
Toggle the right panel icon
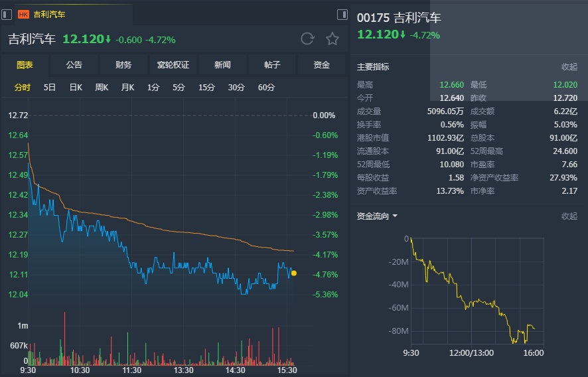click(342, 14)
